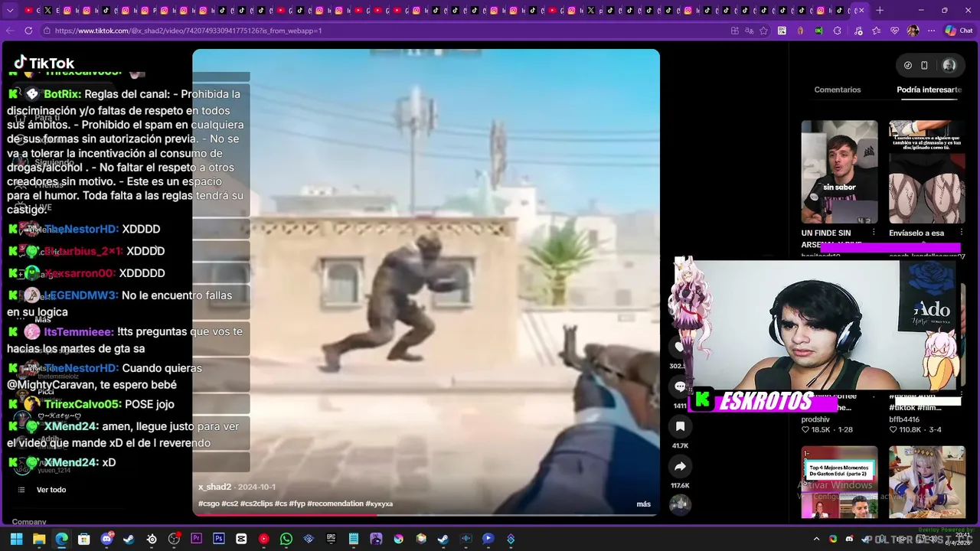Open a new browser tab
This screenshot has width=980, height=551.
880,10
